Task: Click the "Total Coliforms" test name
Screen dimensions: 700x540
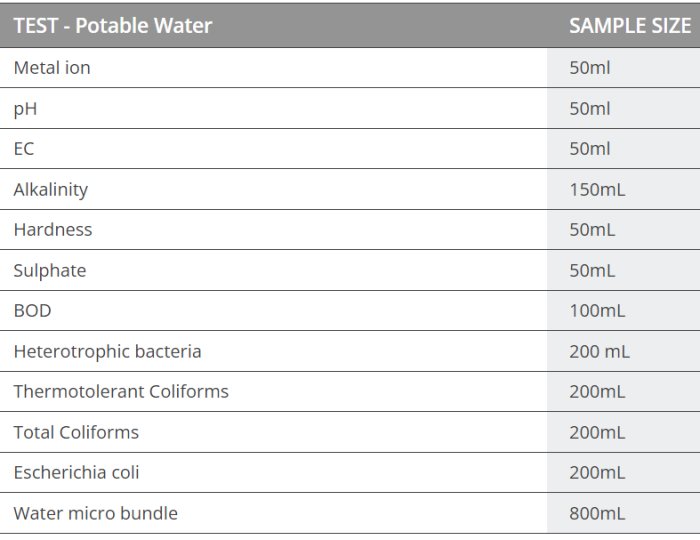Action: [76, 432]
